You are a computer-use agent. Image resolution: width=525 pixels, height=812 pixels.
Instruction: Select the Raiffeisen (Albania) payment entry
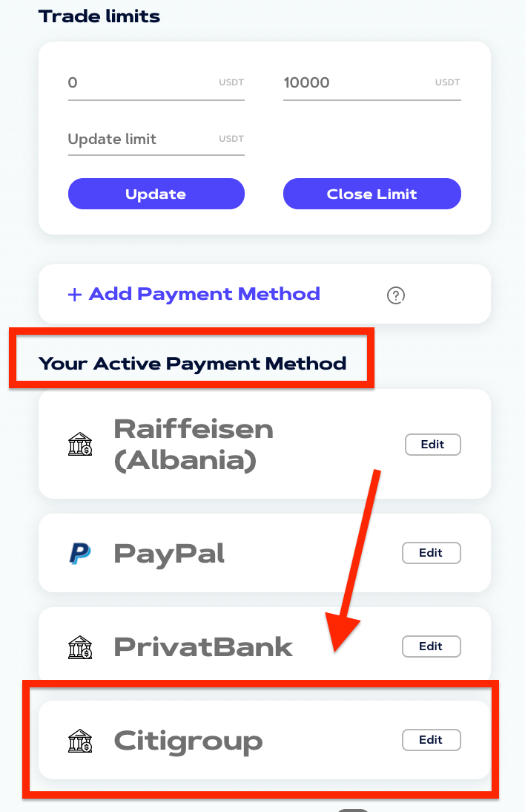(194, 445)
